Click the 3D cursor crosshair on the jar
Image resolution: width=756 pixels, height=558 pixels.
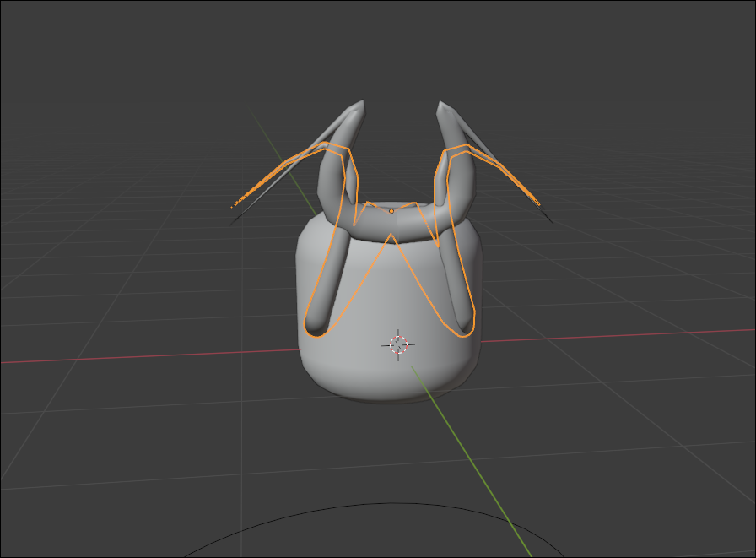click(x=398, y=344)
